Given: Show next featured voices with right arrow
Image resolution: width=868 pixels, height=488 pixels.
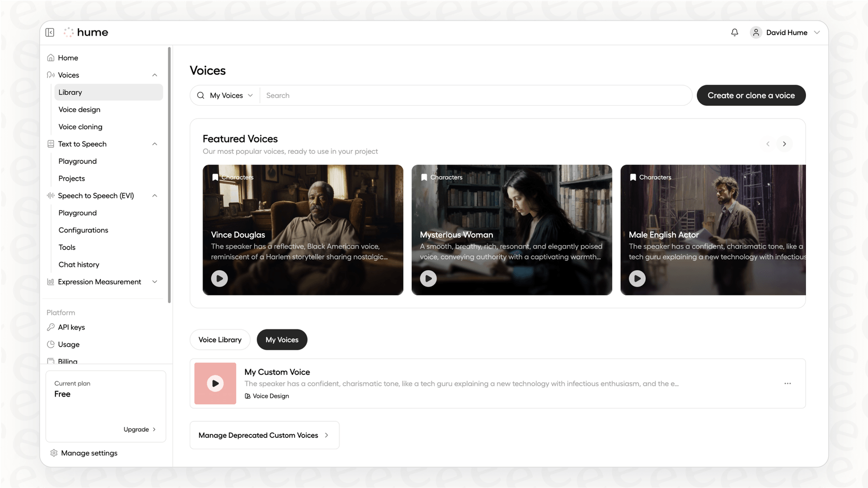Looking at the screenshot, I should click(x=784, y=144).
